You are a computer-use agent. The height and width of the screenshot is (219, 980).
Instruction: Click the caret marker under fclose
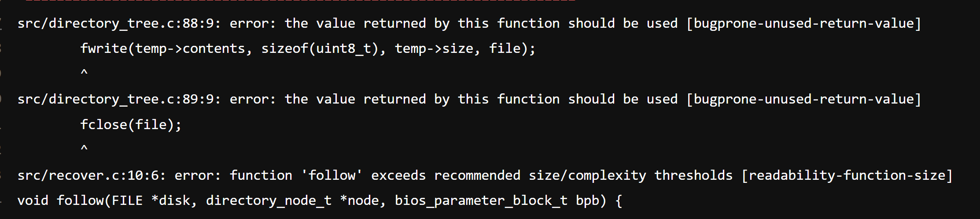pyautogui.click(x=84, y=148)
